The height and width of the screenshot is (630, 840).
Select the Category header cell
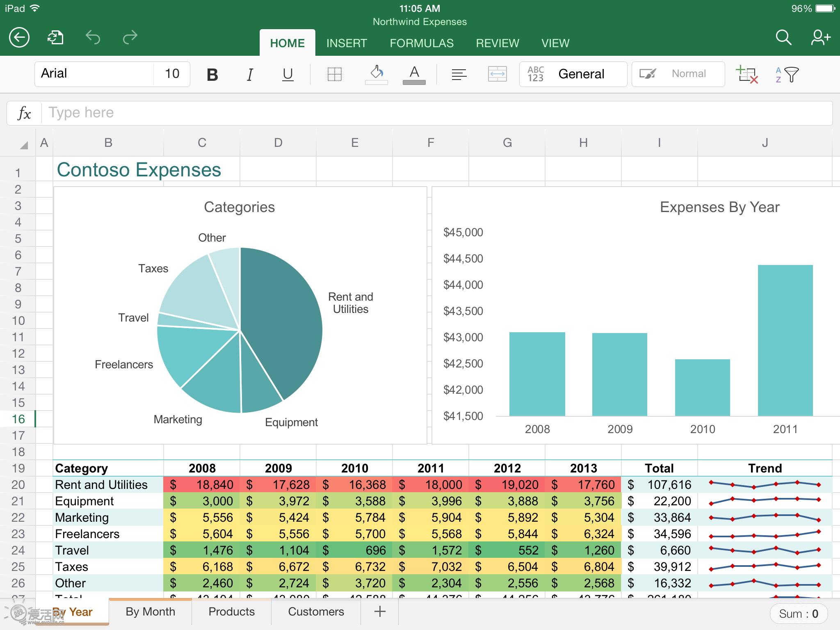pos(108,468)
